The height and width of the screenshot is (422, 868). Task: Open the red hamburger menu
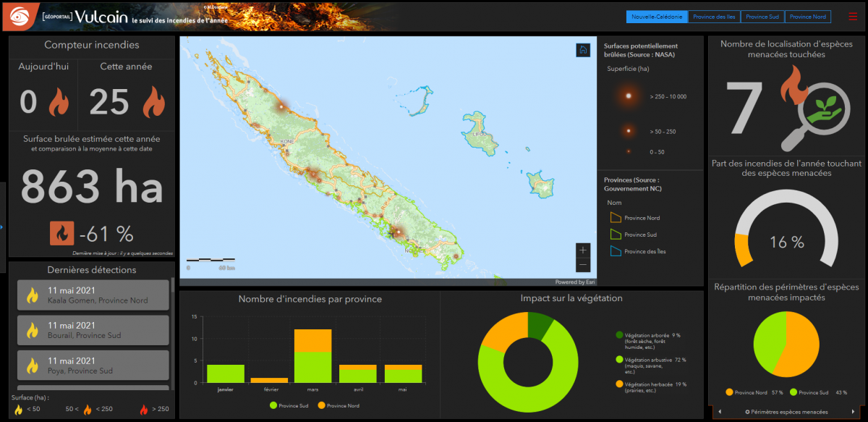point(853,17)
